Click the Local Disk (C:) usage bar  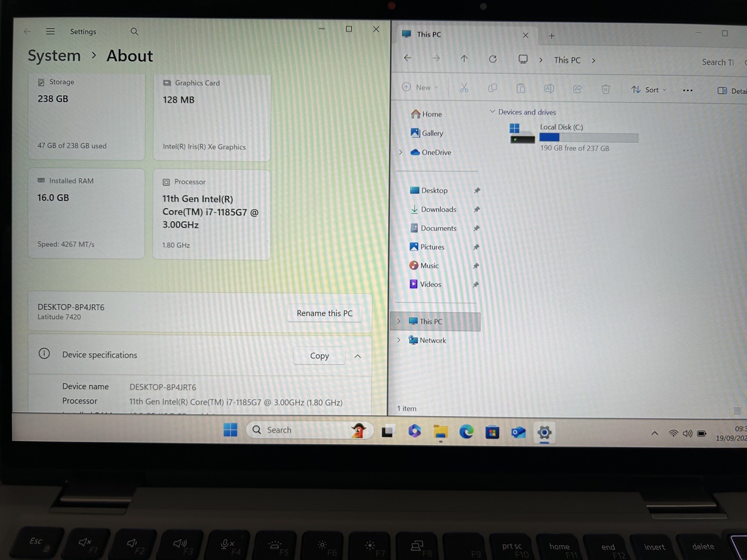pos(588,137)
